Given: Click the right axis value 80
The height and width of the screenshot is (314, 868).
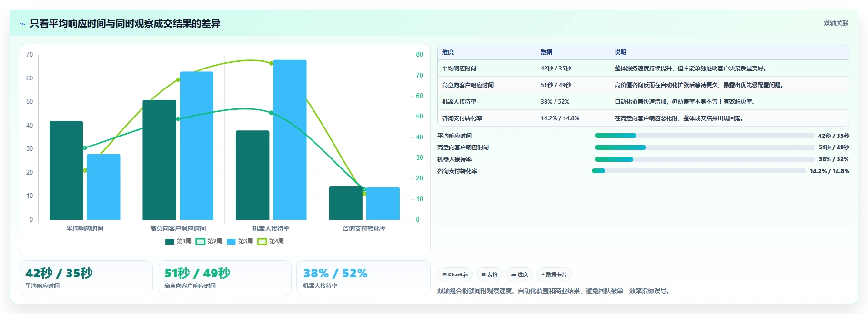Looking at the screenshot, I should click(x=419, y=55).
